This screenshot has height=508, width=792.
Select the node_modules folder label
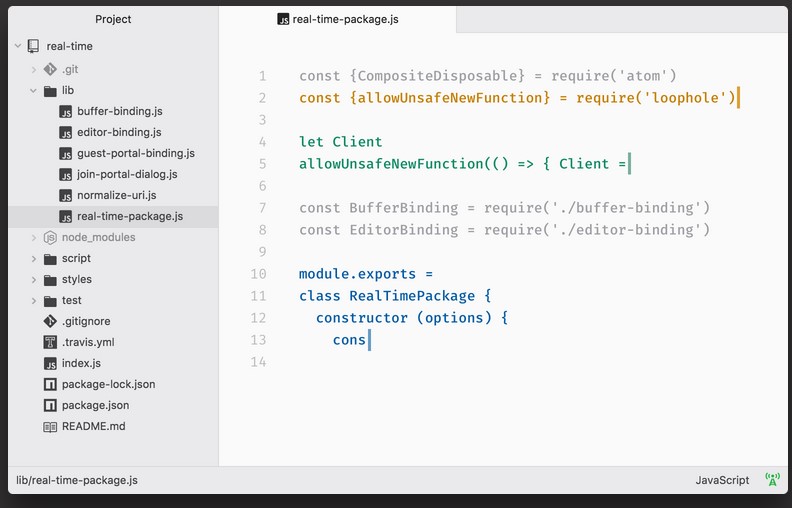(98, 237)
